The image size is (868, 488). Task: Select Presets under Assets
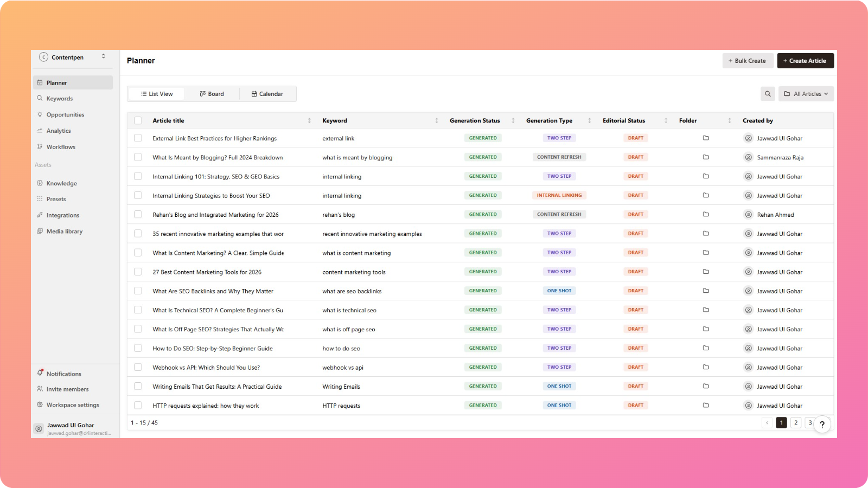[56, 199]
